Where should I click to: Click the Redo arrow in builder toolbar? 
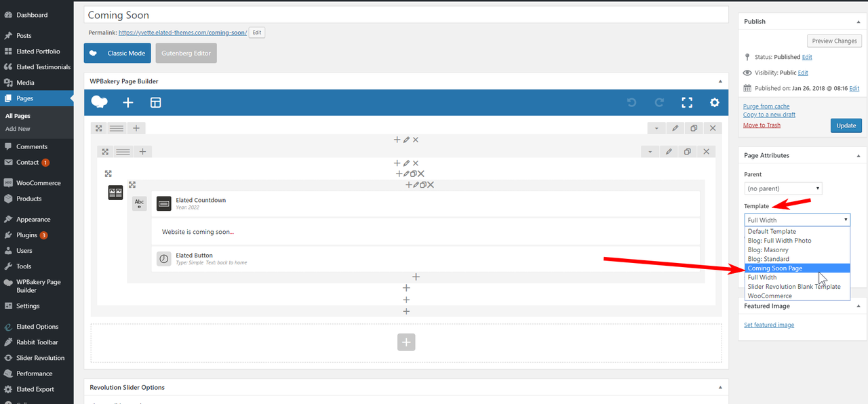tap(659, 102)
